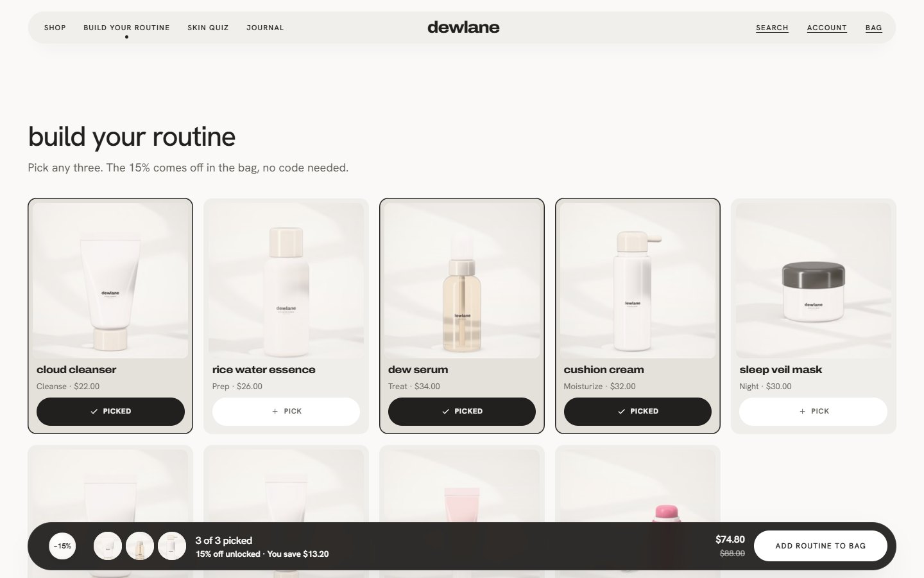Click the -15% discount badge

(62, 546)
